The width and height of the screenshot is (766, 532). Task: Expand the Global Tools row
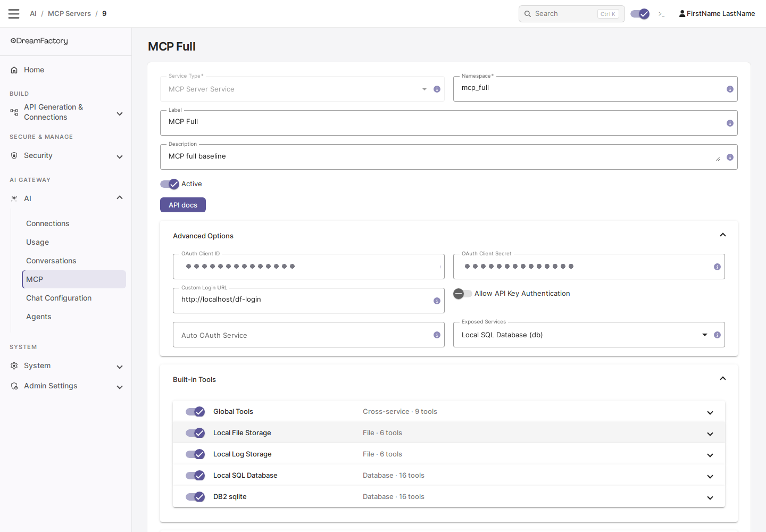(x=710, y=413)
